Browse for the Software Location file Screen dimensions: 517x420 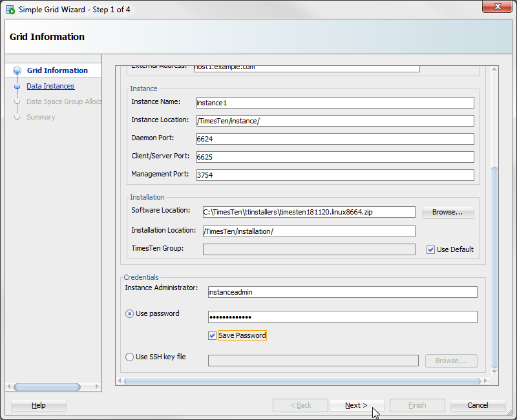coord(447,212)
